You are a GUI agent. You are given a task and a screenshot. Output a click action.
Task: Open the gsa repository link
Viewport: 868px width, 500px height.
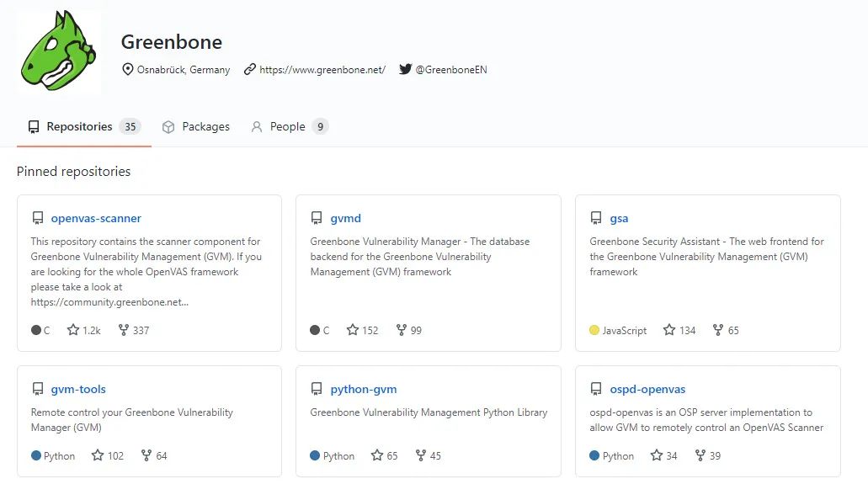coord(619,218)
